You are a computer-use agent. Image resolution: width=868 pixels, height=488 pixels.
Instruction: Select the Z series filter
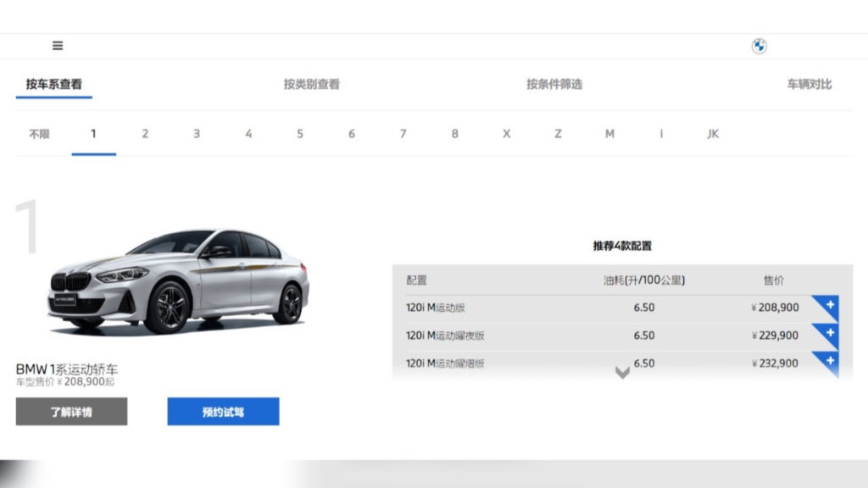558,134
